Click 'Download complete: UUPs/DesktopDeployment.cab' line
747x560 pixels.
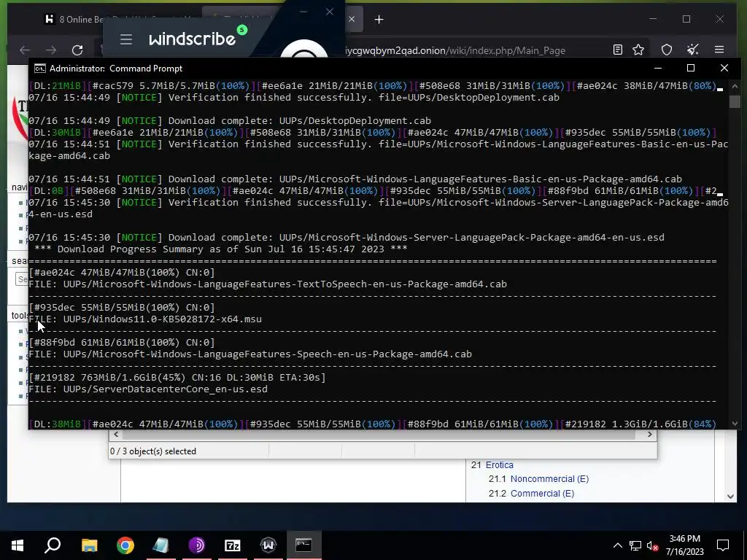pyautogui.click(x=230, y=120)
